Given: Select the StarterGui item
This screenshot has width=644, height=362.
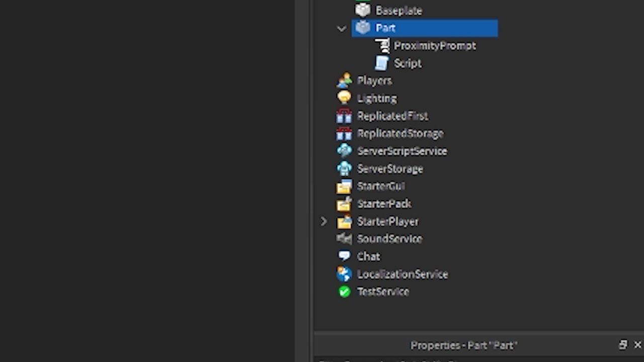Looking at the screenshot, I should [380, 186].
